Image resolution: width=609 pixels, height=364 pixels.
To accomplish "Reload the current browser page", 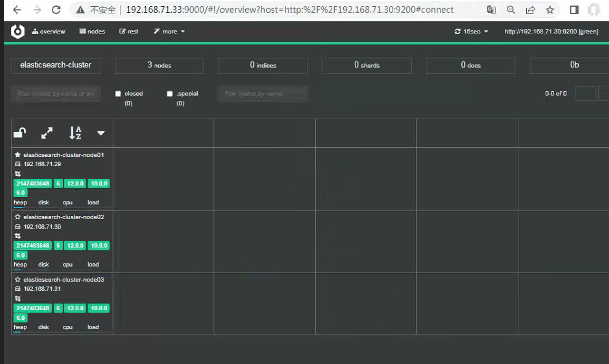I will [56, 10].
